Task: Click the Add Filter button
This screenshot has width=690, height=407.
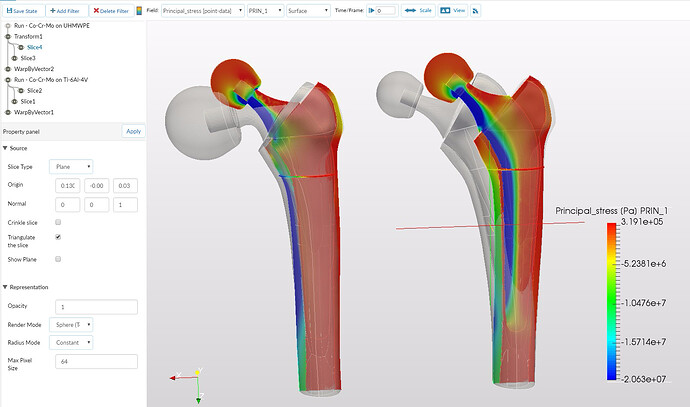Action: pyautogui.click(x=65, y=11)
